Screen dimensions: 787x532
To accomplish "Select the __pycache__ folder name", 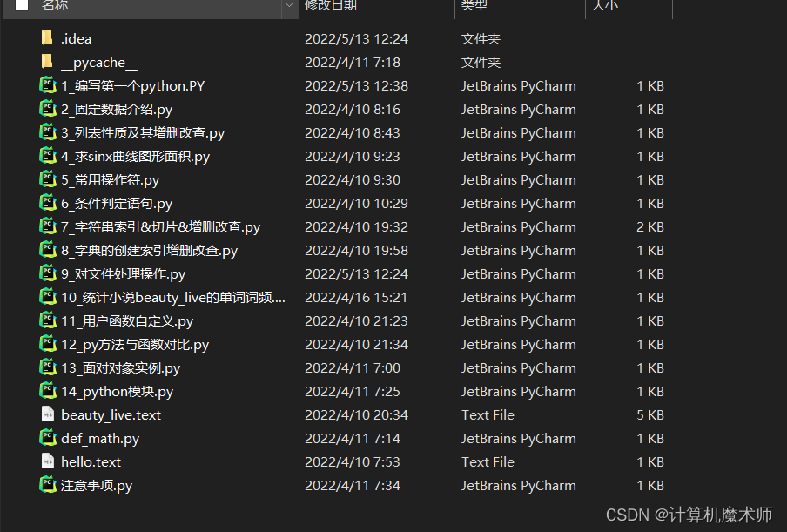I will pyautogui.click(x=99, y=62).
